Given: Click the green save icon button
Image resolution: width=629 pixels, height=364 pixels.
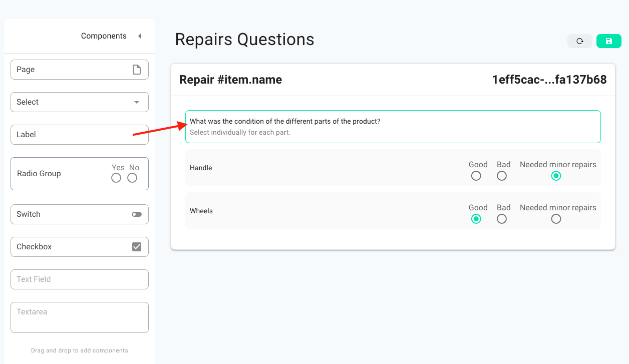Looking at the screenshot, I should 609,41.
